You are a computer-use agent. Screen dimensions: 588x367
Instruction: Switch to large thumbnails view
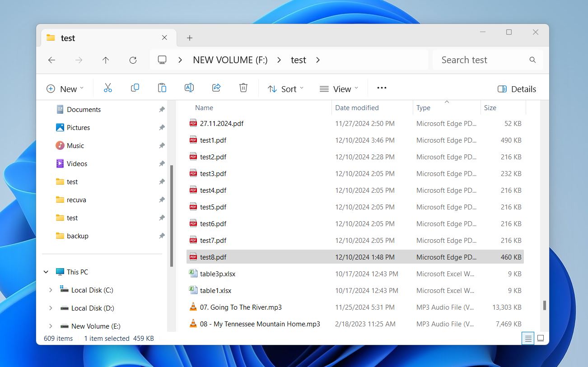point(540,338)
